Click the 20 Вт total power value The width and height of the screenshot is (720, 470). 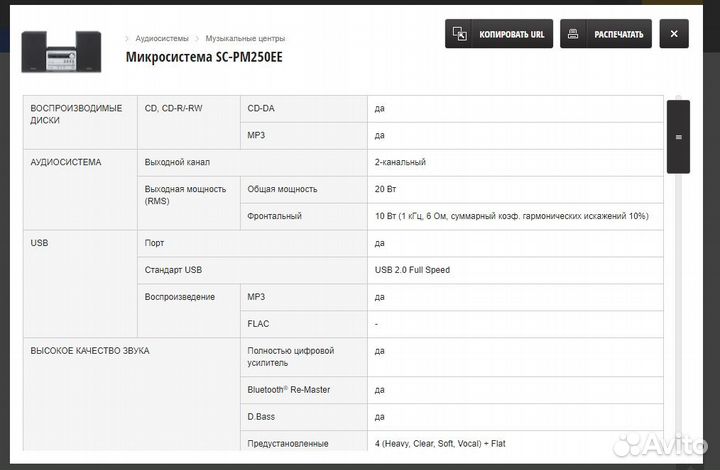coord(385,189)
